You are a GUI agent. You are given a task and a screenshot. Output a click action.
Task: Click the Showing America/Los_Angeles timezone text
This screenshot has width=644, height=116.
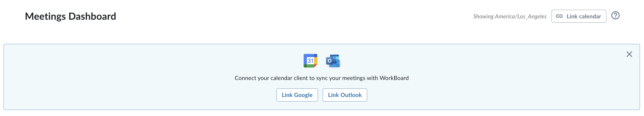click(x=510, y=17)
